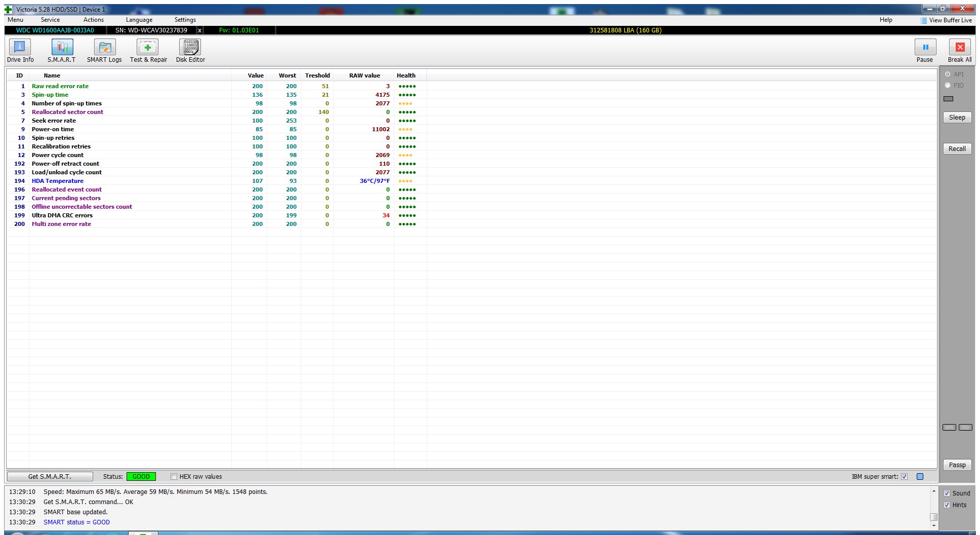Open the Drive Info panel icon
This screenshot has width=980, height=535.
[20, 47]
